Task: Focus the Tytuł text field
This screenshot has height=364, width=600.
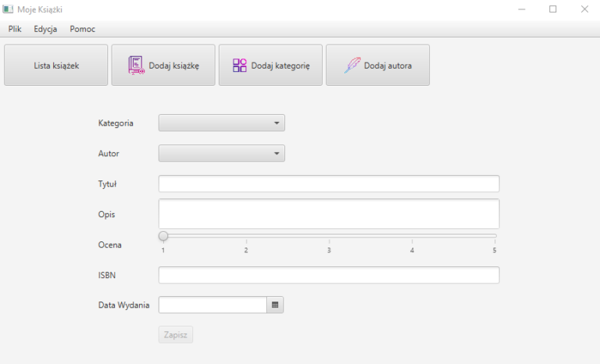Action: pyautogui.click(x=329, y=184)
